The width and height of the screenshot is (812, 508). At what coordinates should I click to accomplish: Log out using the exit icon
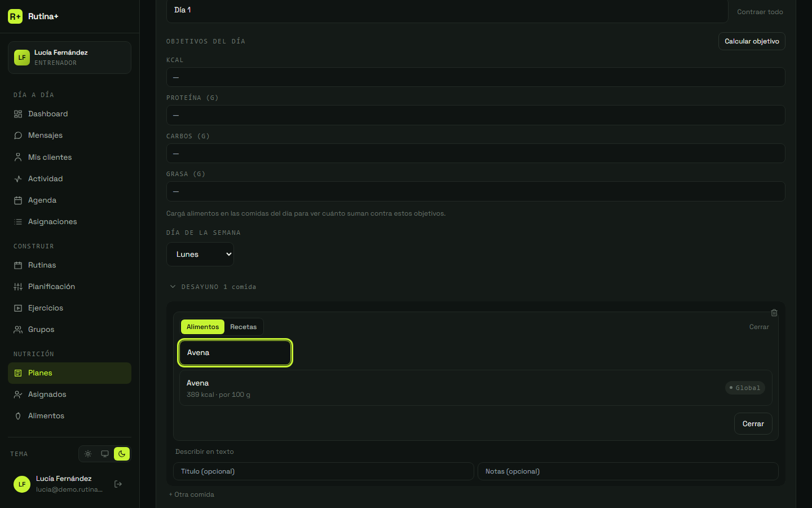pyautogui.click(x=118, y=484)
